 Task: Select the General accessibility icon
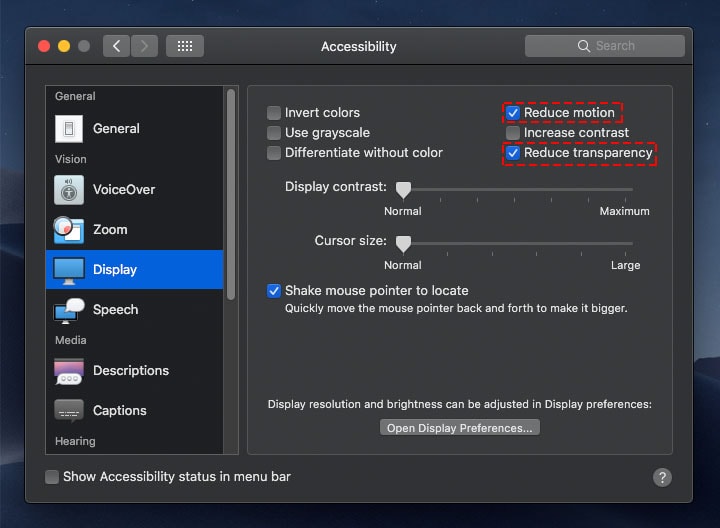[x=69, y=128]
